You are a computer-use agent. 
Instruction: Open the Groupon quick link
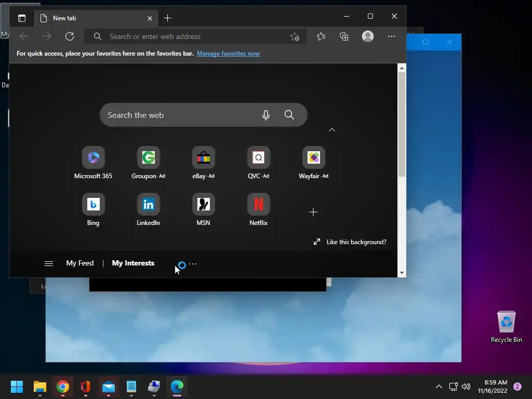[148, 163]
